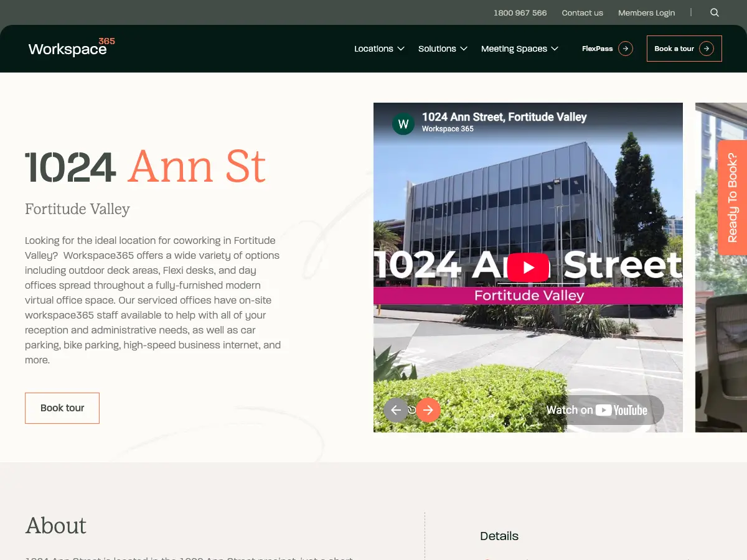Click the 1024 Ann St heading
Image resolution: width=747 pixels, height=560 pixels.
146,166
